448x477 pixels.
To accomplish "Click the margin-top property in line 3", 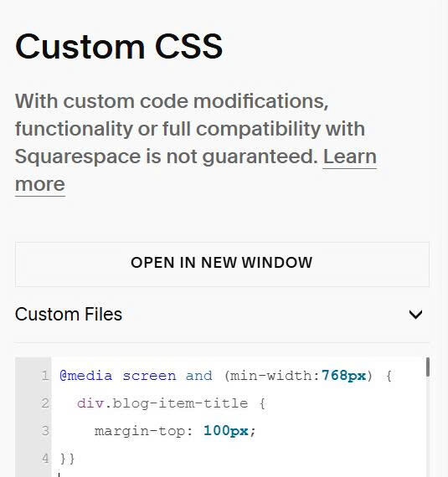I will [140, 431].
